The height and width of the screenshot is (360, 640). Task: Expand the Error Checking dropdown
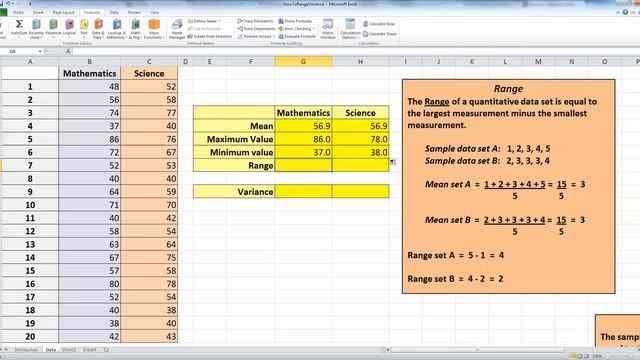(x=313, y=29)
